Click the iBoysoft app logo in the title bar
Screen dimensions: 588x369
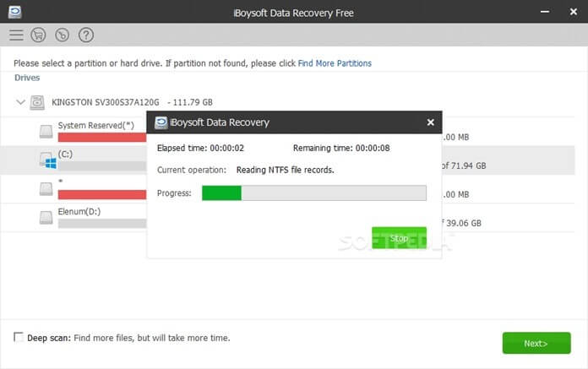coord(15,13)
